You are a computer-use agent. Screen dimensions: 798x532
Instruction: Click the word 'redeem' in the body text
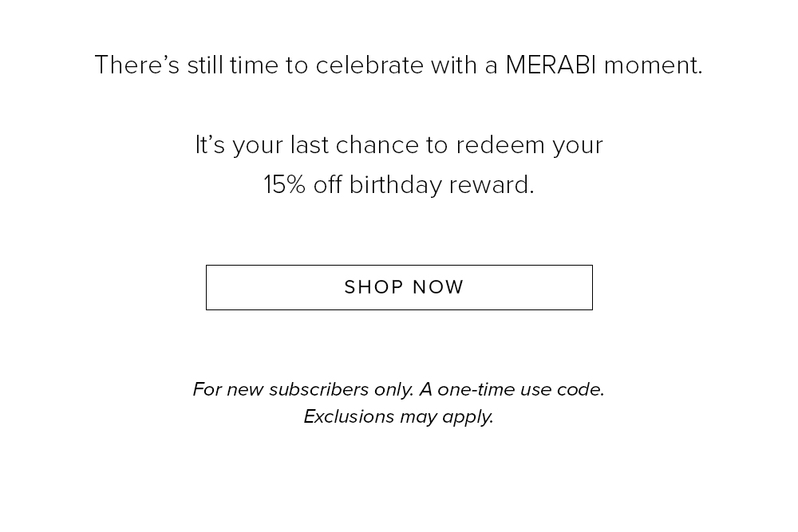(x=500, y=145)
